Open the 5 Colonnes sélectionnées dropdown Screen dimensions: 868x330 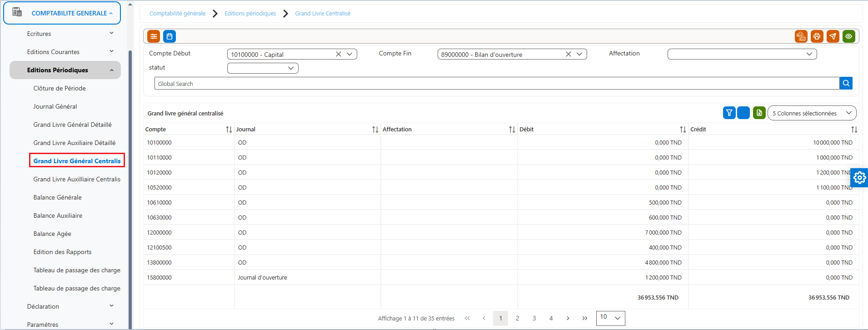click(x=812, y=113)
